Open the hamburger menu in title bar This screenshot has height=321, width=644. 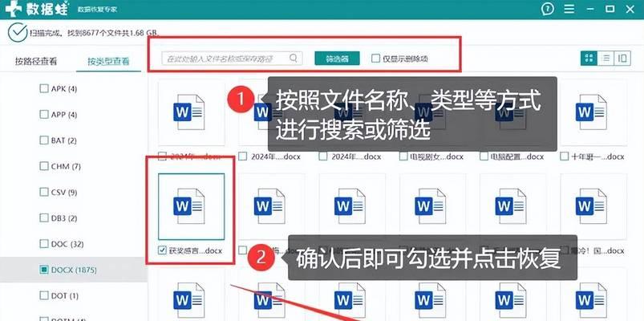[x=569, y=9]
